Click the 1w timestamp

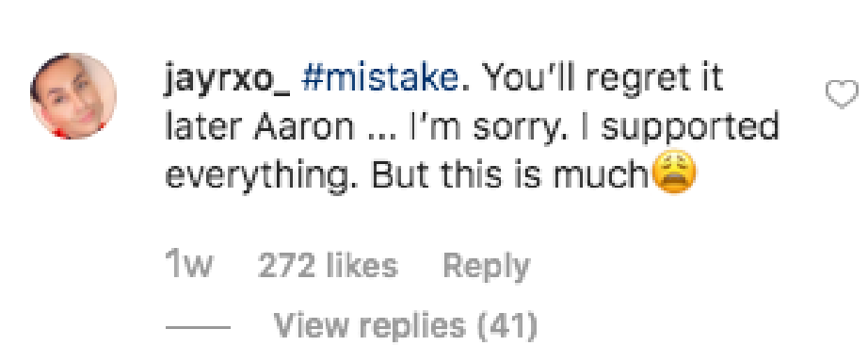188,266
